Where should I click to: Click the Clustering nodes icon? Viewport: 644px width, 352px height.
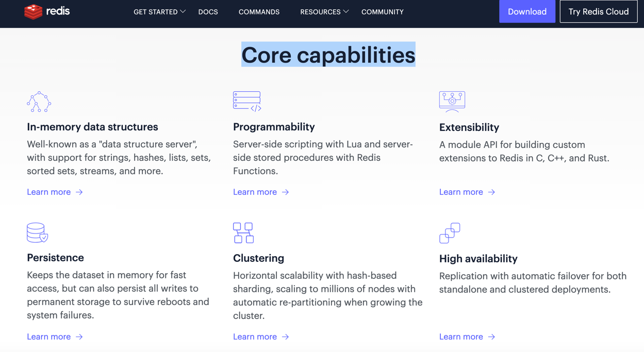(x=243, y=233)
